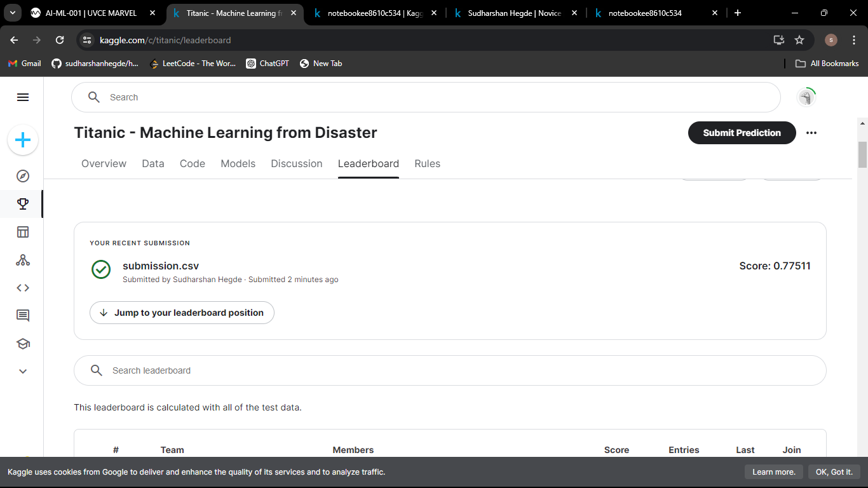Click the Team column header
This screenshot has height=488, width=868.
[172, 450]
